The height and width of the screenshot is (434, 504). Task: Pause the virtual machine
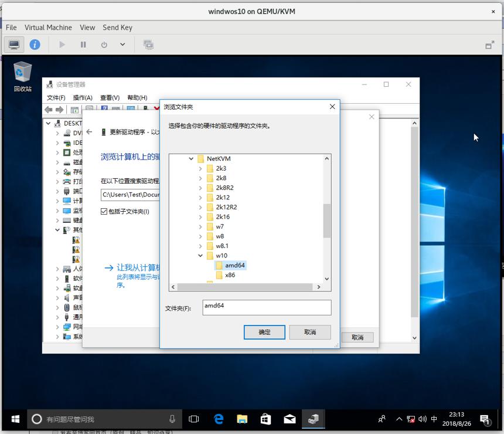(x=83, y=45)
